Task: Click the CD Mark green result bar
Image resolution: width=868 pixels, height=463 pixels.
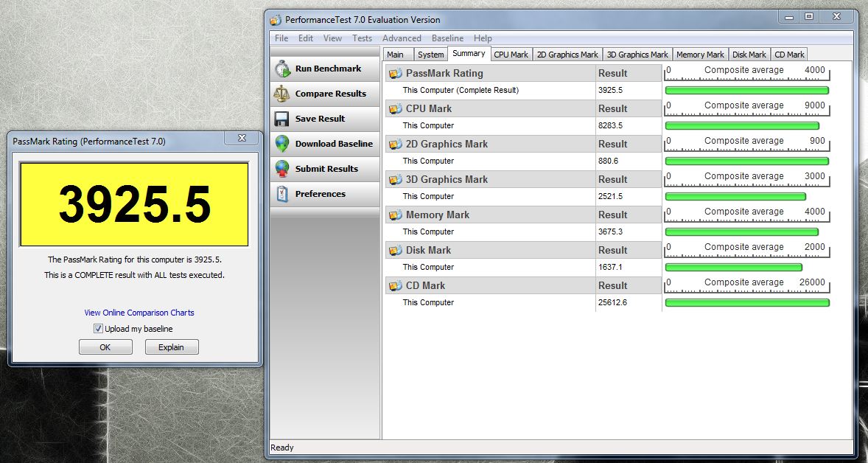Action: click(747, 303)
